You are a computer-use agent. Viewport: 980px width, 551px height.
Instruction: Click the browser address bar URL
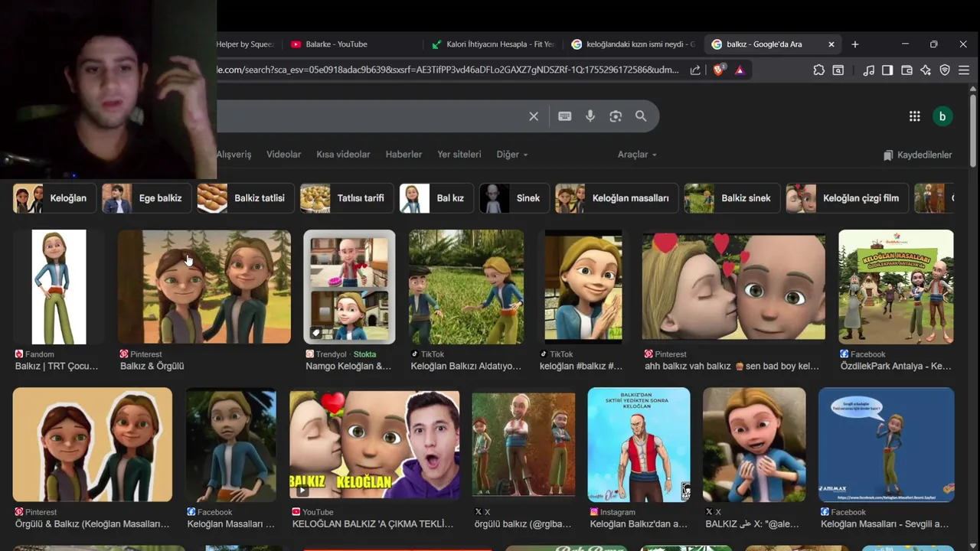point(448,70)
